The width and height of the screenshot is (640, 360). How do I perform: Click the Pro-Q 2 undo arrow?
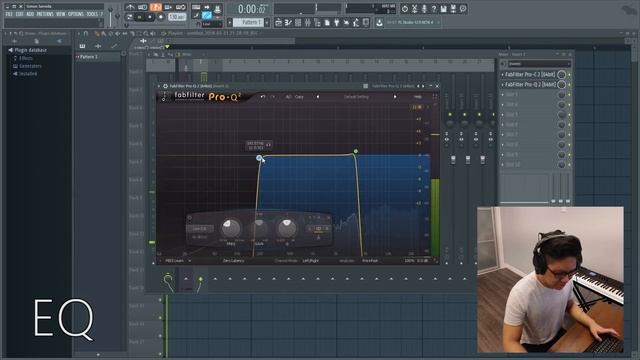[x=263, y=97]
